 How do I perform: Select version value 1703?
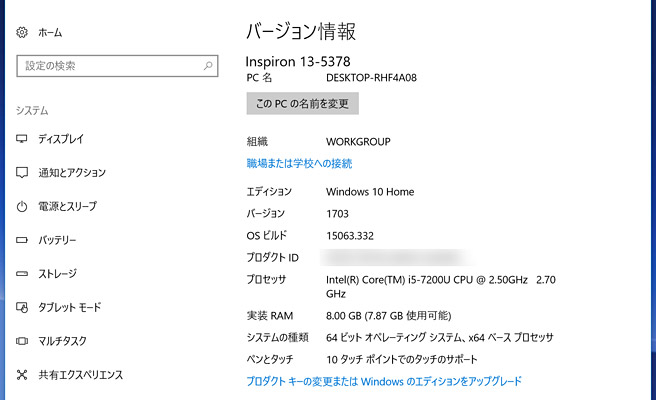[x=337, y=214]
